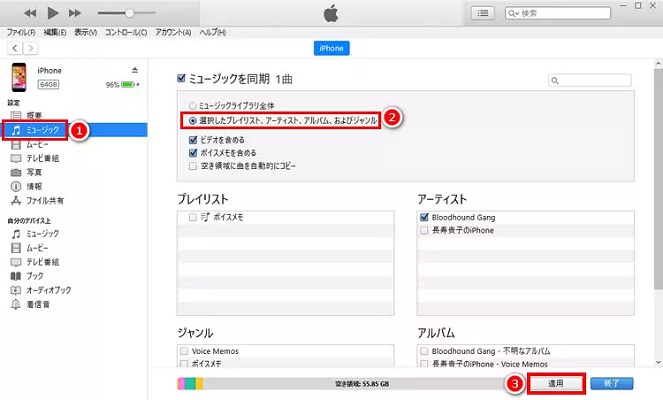Go forward with the right arrow button
This screenshot has width=663, height=400.
pos(30,48)
